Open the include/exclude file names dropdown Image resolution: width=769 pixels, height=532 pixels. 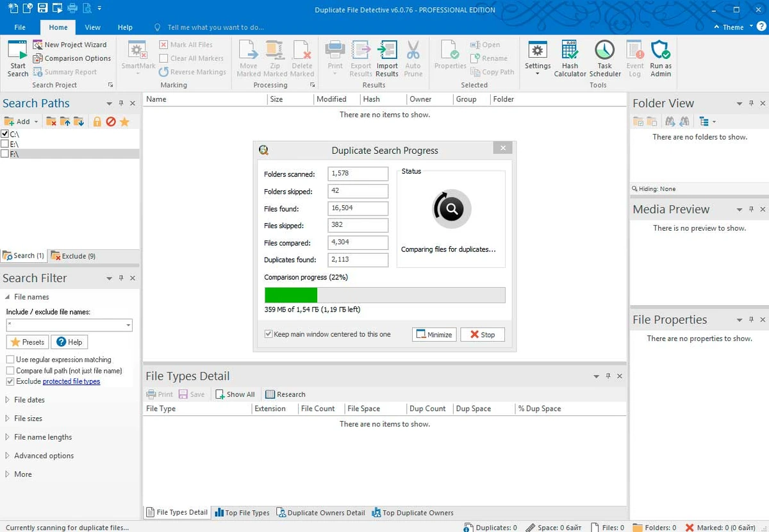[x=128, y=326]
